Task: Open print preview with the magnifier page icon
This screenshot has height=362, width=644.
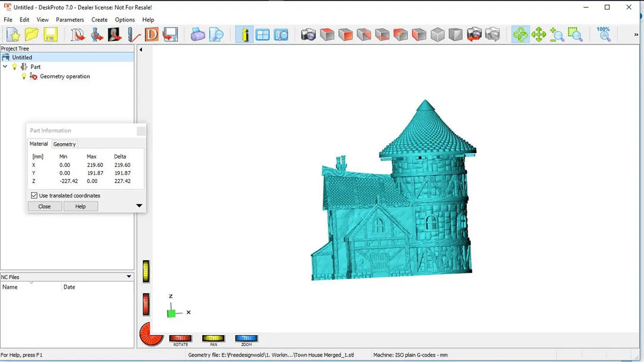Action: click(216, 35)
